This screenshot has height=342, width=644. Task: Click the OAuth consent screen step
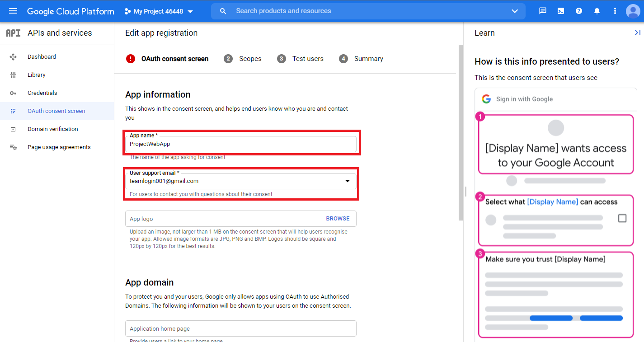coord(175,59)
